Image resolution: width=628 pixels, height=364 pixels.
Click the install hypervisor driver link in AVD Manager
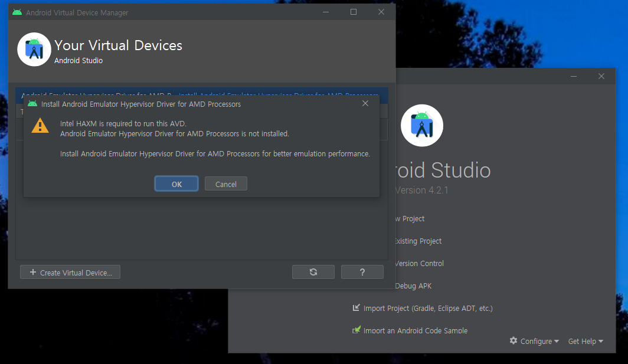click(x=279, y=96)
